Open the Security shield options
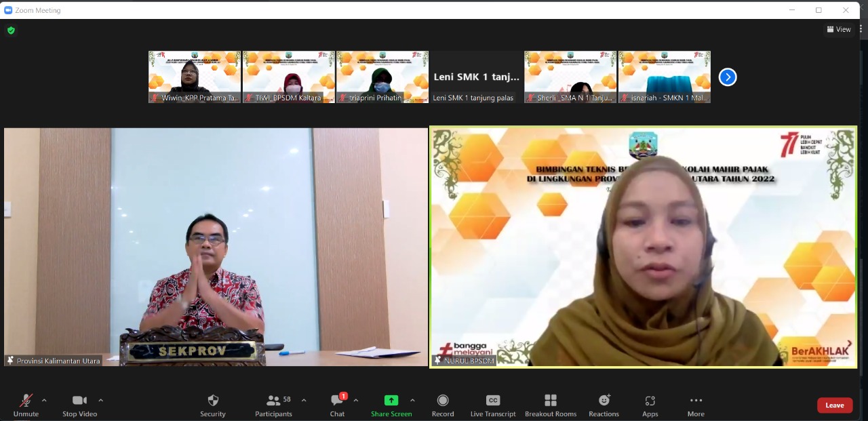Viewport: 868px width, 421px height. coord(213,405)
